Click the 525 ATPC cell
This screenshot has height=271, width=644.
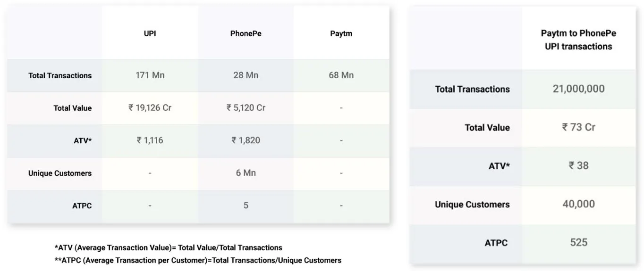click(x=578, y=242)
